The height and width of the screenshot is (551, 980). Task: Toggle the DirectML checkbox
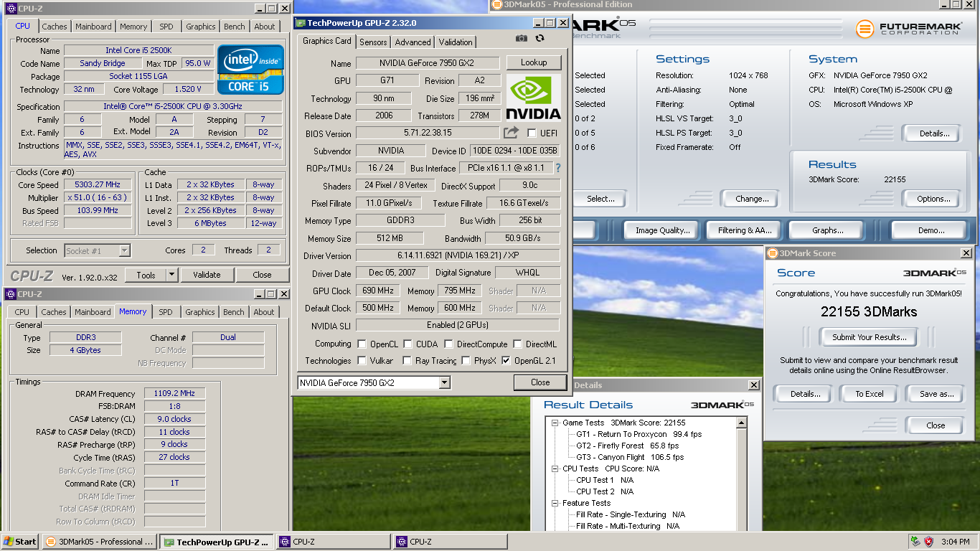point(517,344)
